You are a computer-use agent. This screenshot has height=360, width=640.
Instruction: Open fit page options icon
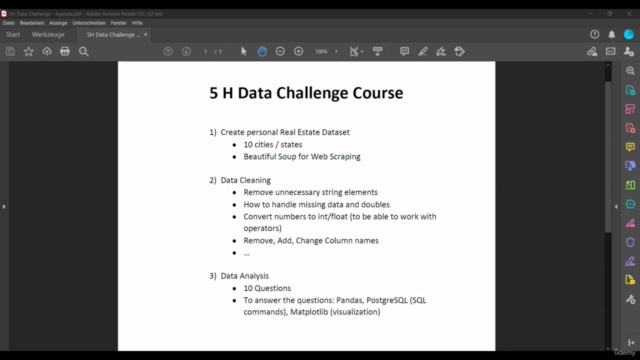point(353,51)
